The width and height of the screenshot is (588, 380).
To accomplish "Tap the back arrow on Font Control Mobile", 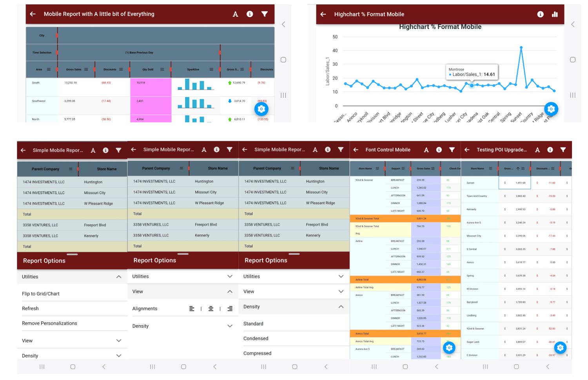I will (x=356, y=149).
